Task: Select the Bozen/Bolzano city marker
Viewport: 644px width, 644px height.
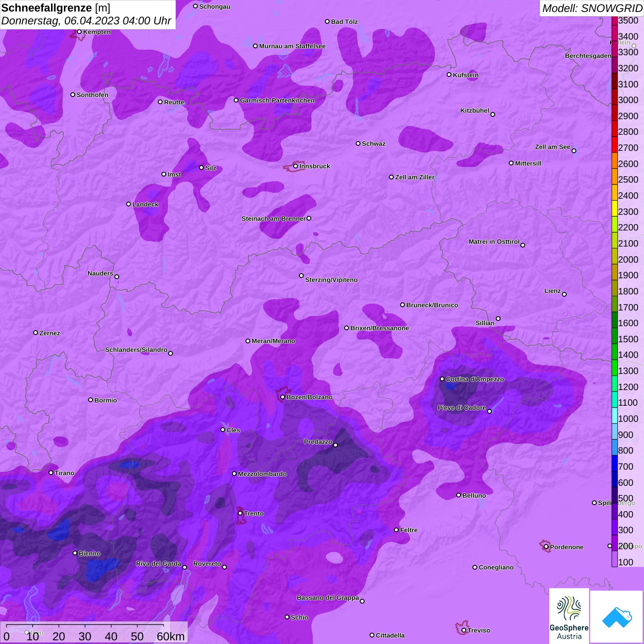Action: point(283,397)
